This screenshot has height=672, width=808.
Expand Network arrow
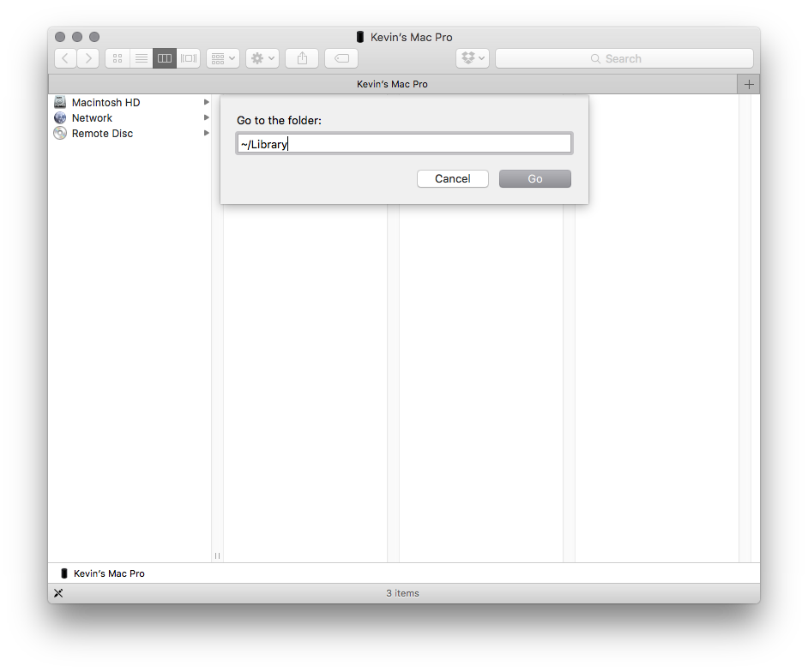click(206, 117)
